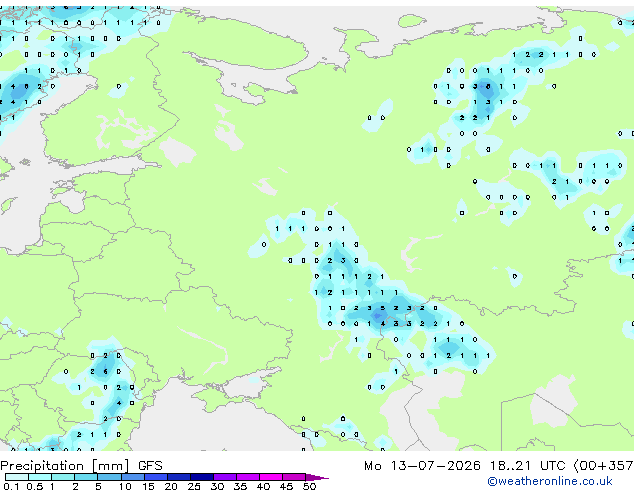
Task: Click the 'Mo 13-07-2026 18..21 UTC' timestamp
Action: (464, 466)
